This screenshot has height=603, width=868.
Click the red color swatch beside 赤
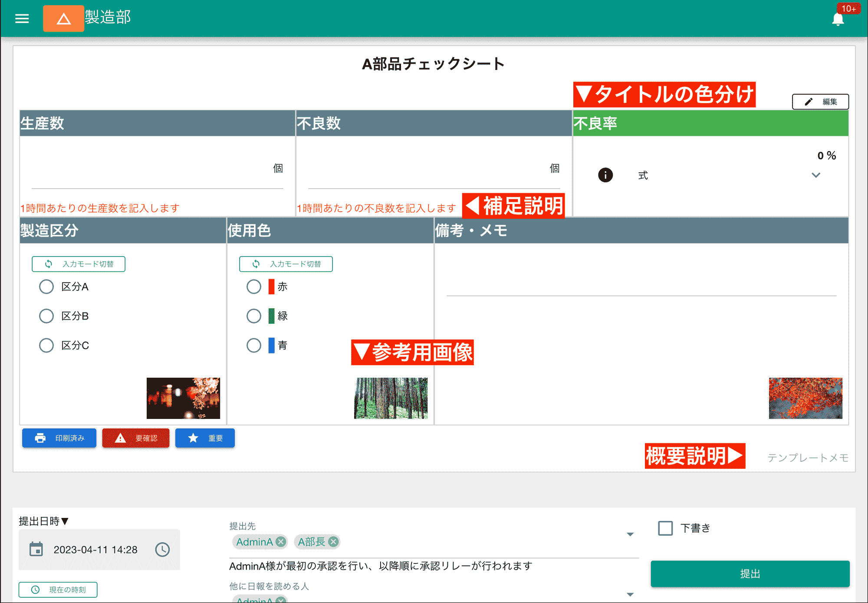pyautogui.click(x=271, y=287)
